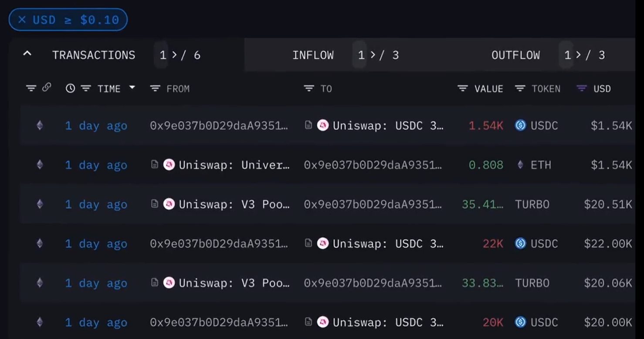Open the TO column filter icon

[x=309, y=88]
